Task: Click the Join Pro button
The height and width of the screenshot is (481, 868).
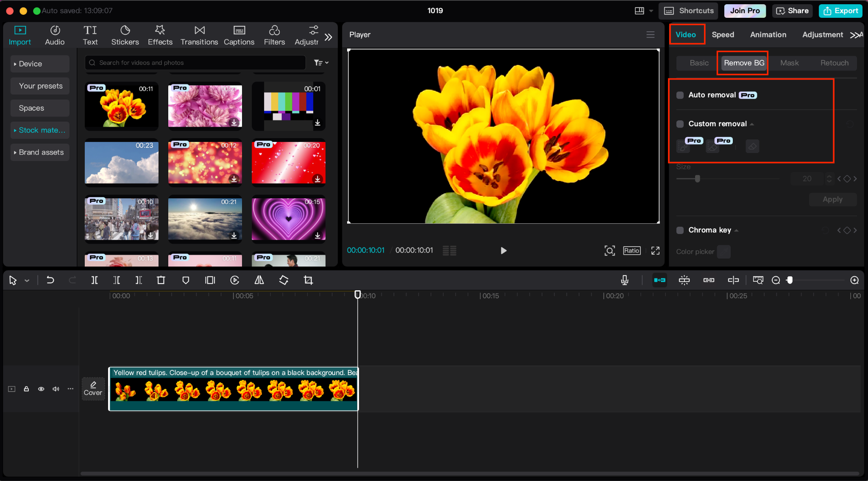Action: coord(745,11)
